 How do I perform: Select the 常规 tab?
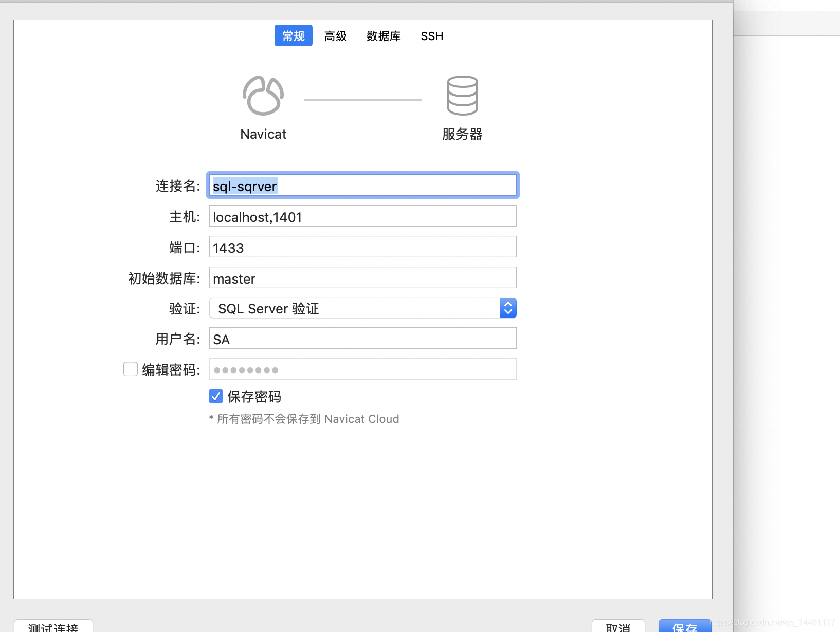tap(293, 35)
